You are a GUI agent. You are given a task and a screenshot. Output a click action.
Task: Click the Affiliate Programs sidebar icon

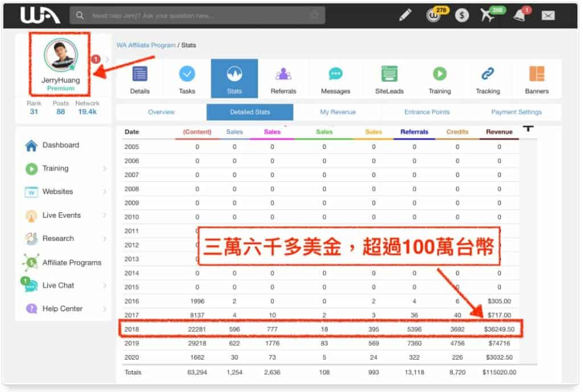pos(31,262)
